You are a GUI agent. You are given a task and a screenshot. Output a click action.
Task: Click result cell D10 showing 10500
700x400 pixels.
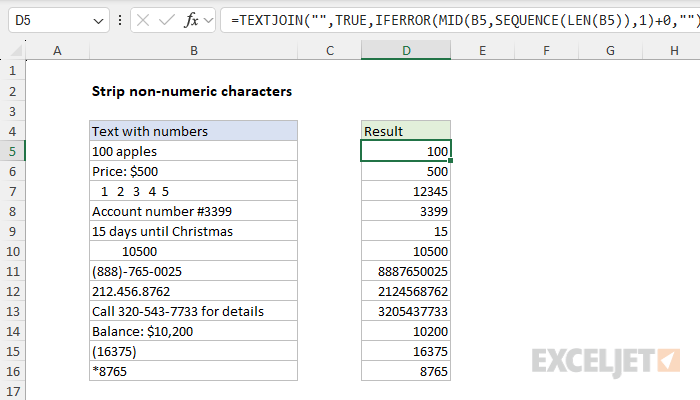coord(406,251)
